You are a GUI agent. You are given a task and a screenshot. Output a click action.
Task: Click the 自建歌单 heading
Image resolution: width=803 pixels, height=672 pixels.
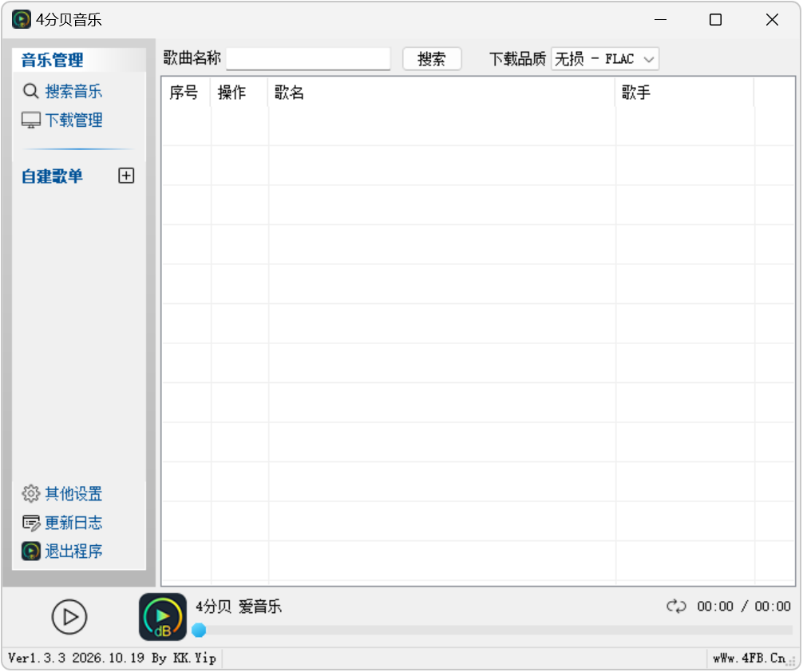[x=52, y=176]
